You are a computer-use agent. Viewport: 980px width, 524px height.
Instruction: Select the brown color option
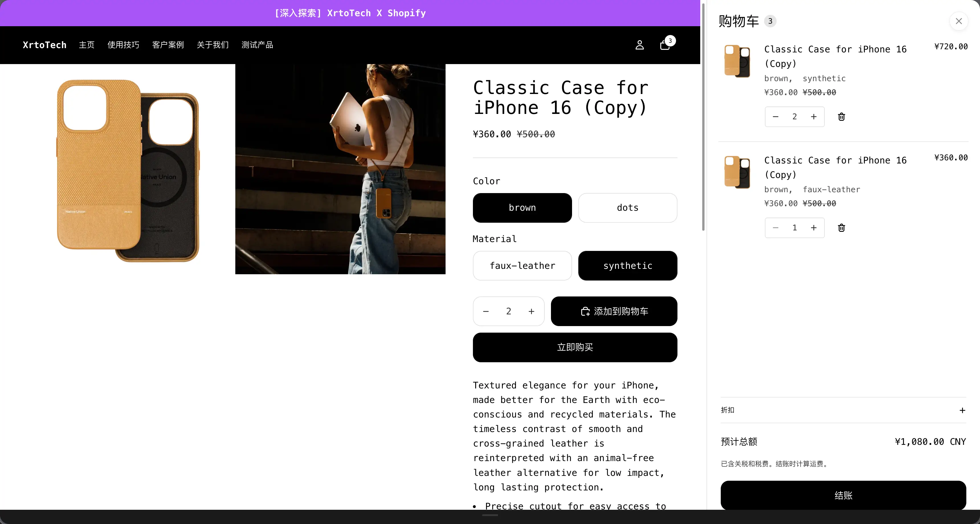coord(522,208)
